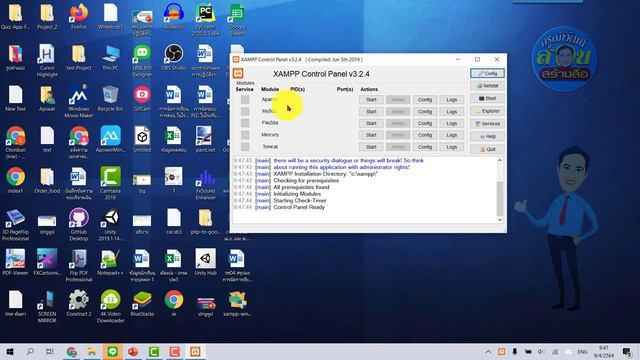
Task: Start the Apache module
Action: [371, 100]
